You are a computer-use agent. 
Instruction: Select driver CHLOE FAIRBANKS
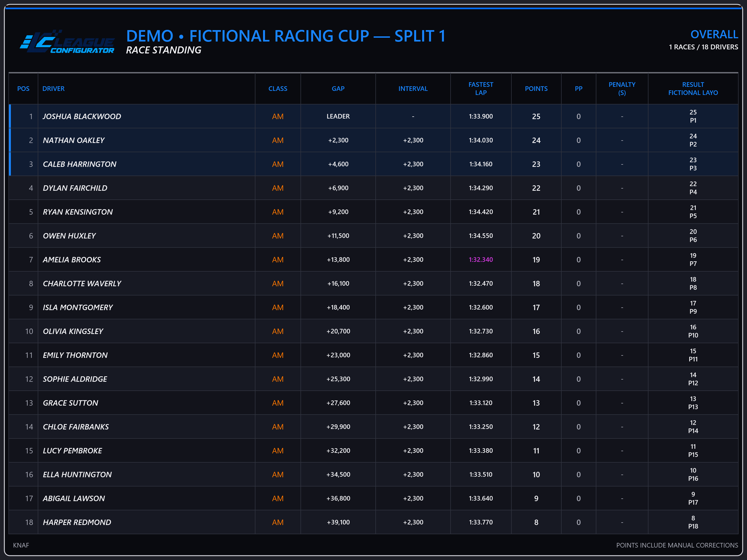point(76,427)
